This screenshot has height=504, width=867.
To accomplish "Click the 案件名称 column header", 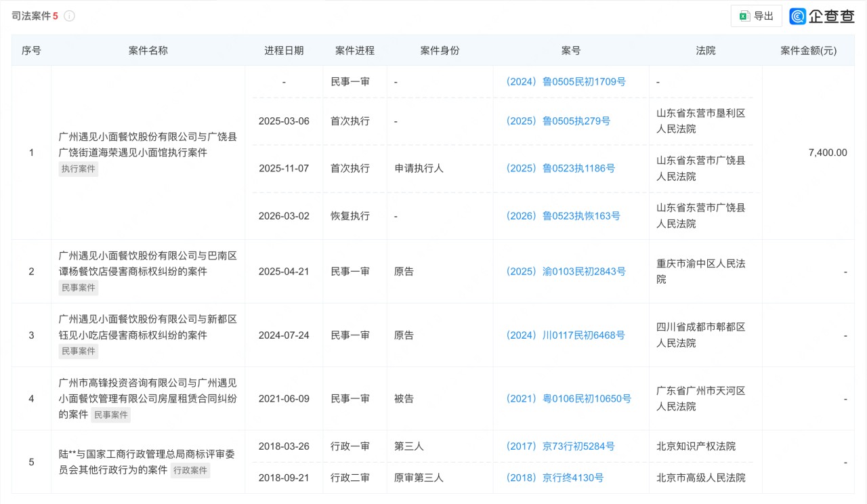I will point(148,50).
